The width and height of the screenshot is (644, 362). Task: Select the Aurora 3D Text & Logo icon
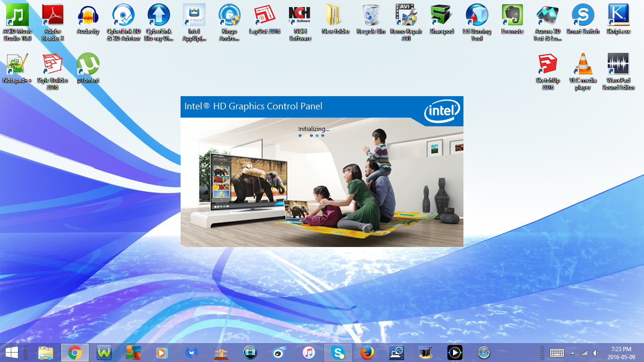(548, 22)
